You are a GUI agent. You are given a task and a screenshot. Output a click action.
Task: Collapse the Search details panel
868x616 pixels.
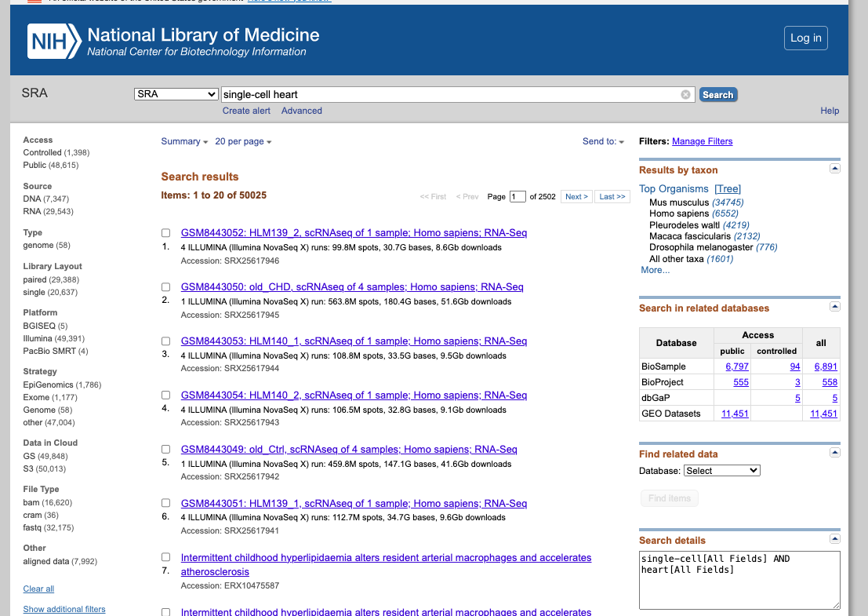834,539
